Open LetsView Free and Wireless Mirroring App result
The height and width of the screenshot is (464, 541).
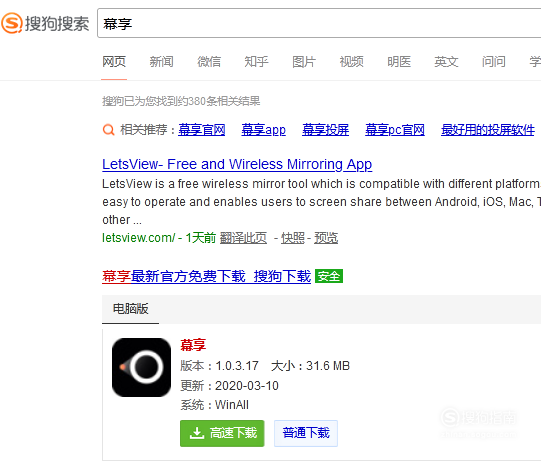point(237,164)
